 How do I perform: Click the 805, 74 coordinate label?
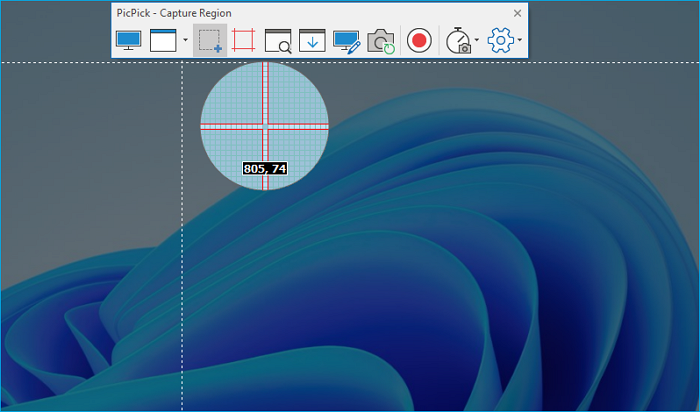tap(265, 169)
